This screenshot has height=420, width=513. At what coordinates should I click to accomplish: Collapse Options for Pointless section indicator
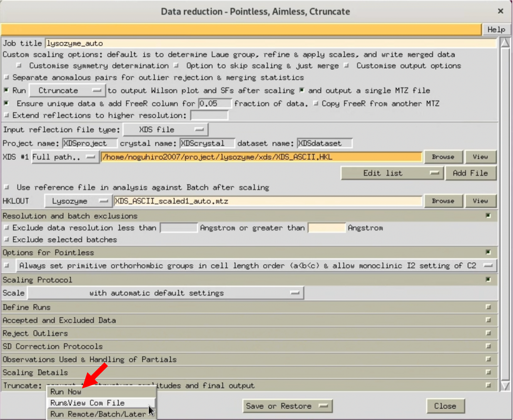coord(488,252)
